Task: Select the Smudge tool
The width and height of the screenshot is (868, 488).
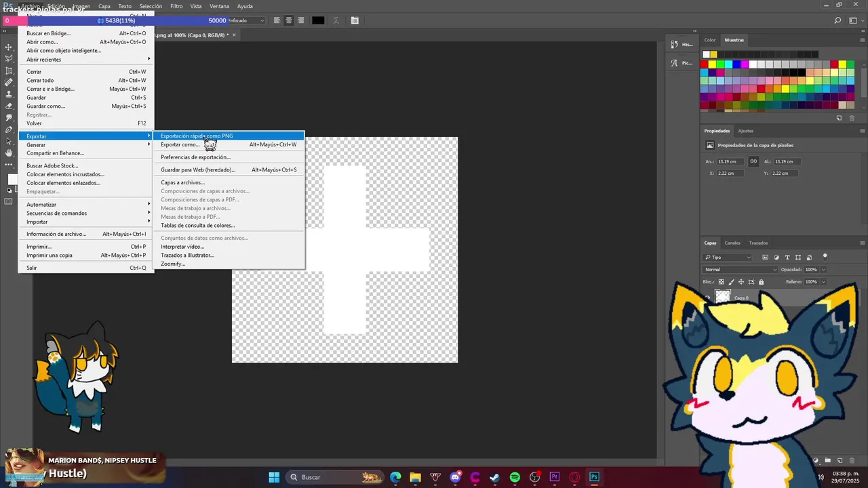Action: point(9,117)
